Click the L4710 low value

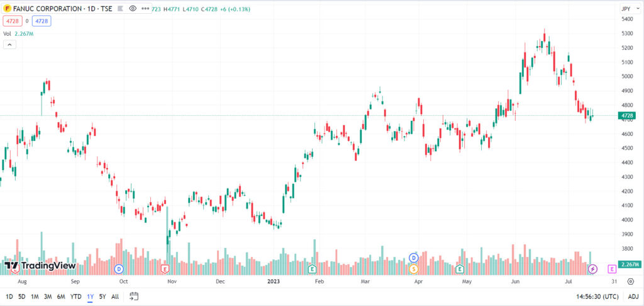pyautogui.click(x=191, y=9)
